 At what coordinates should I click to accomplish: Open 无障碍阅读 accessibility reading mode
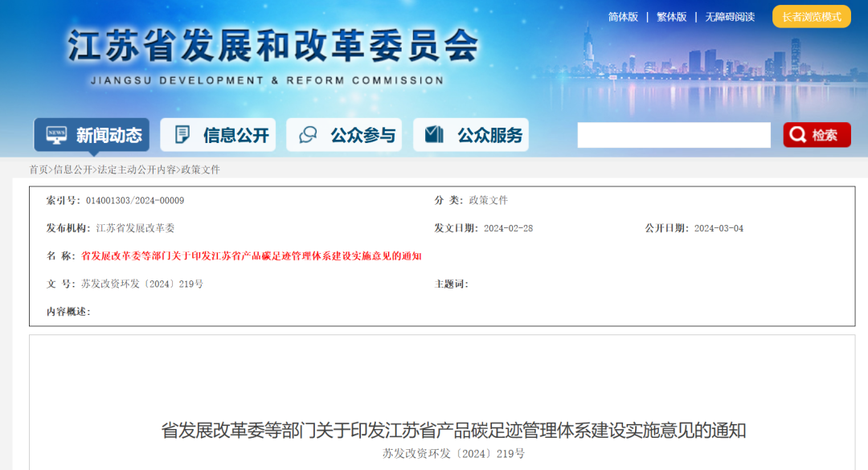click(729, 16)
